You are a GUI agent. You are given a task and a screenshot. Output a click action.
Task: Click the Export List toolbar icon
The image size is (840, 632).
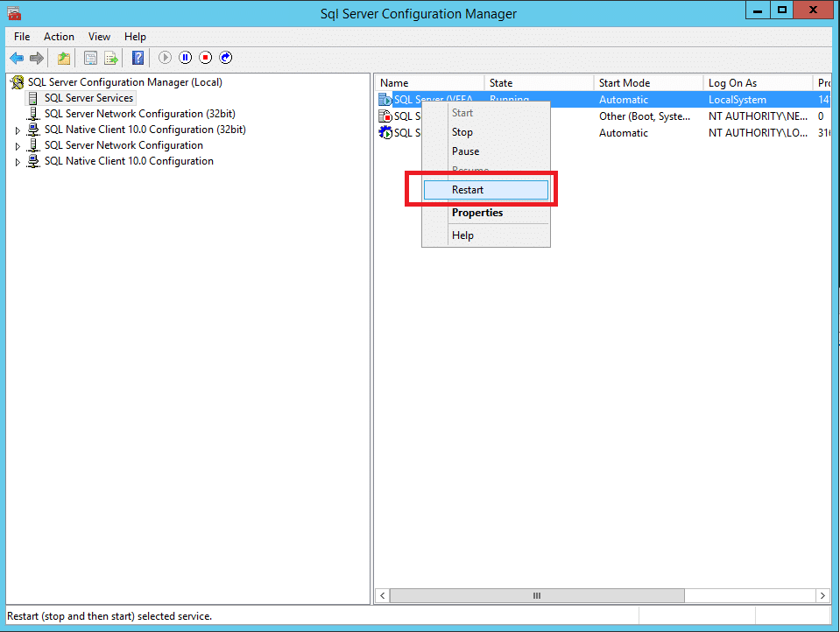111,58
